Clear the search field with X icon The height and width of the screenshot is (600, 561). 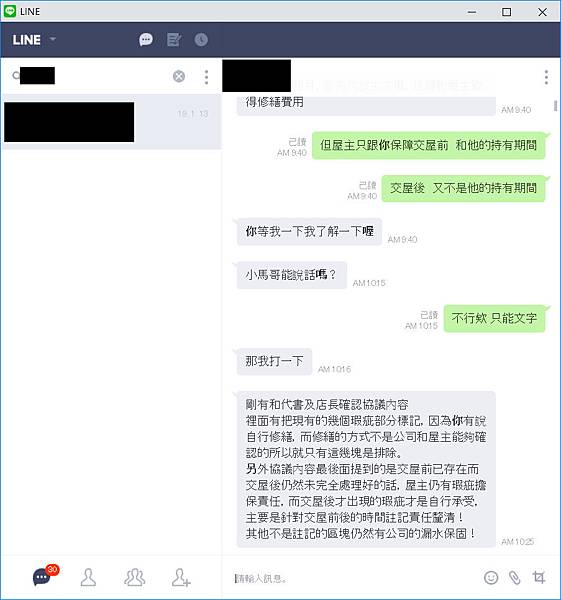[x=179, y=76]
